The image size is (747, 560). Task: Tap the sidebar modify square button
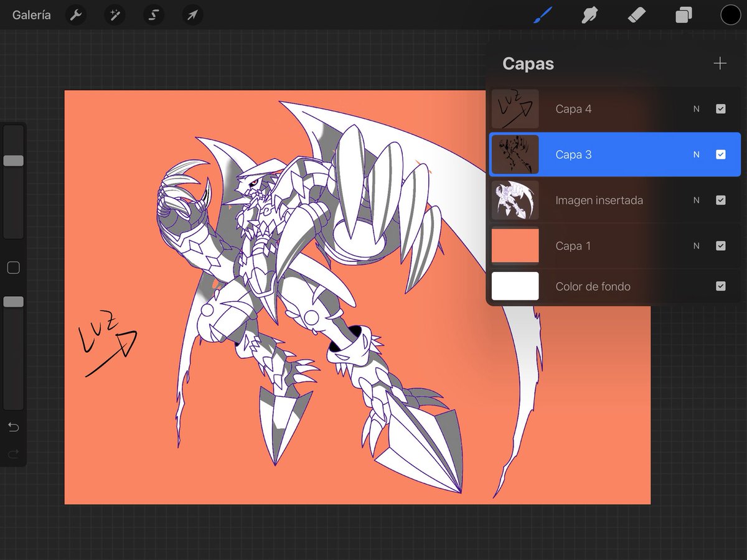(x=13, y=268)
